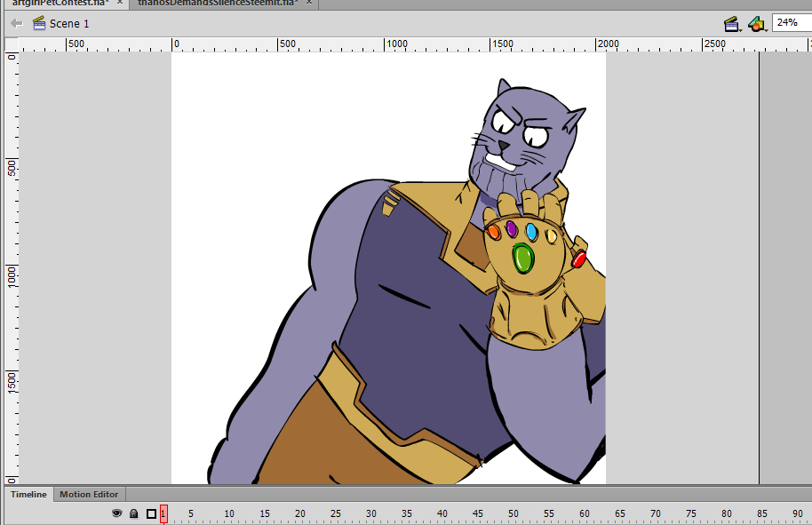Viewport: 812px width, 525px height.
Task: Select the blue gem on the gauntlet
Action: coord(531,232)
